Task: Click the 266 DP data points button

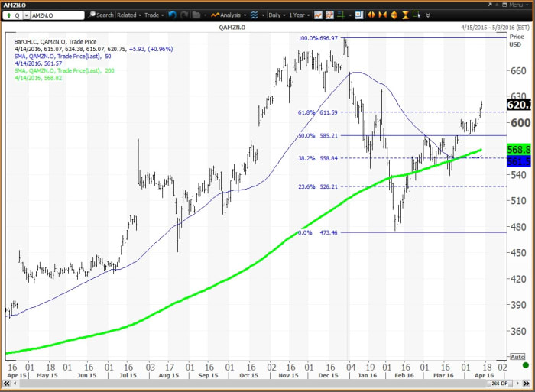Action: (498, 382)
